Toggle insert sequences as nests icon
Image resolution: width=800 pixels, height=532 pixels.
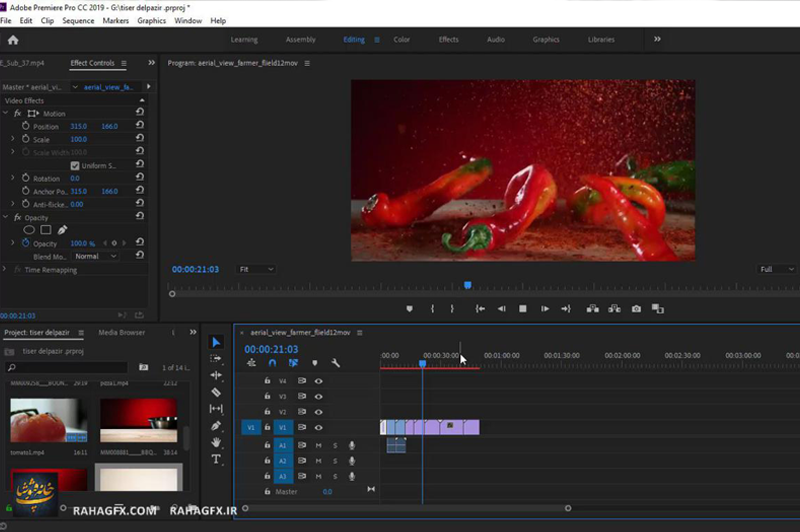[252, 363]
